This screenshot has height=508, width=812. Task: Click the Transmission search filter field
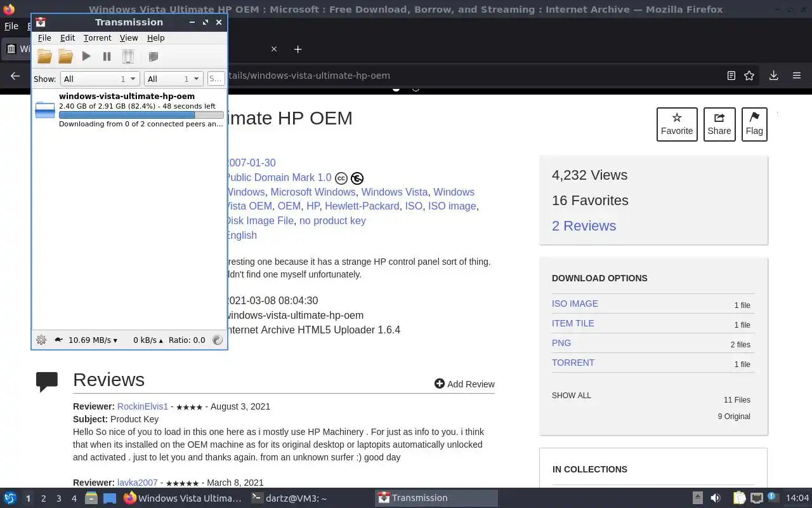coord(216,79)
